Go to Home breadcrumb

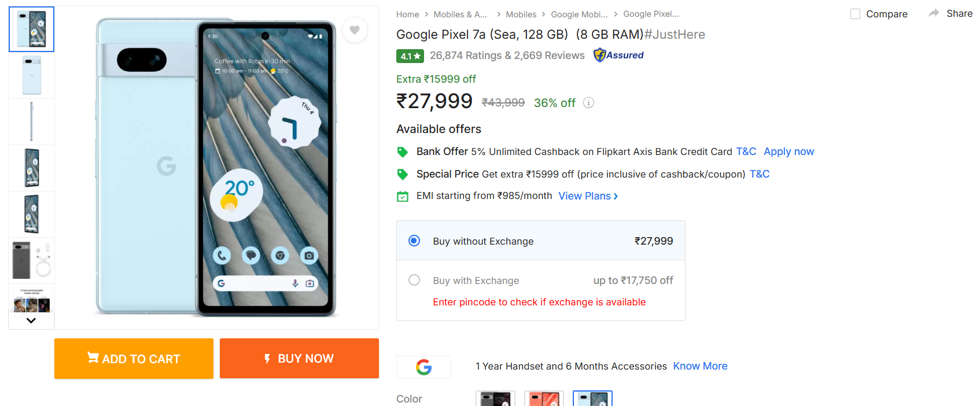tap(407, 14)
